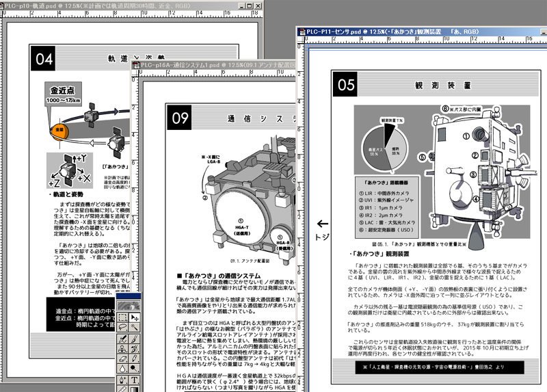This screenshot has width=547, height=392.
Task: Open the PLC-p16A-通信システム1.psd window system icon
Action: pos(136,65)
